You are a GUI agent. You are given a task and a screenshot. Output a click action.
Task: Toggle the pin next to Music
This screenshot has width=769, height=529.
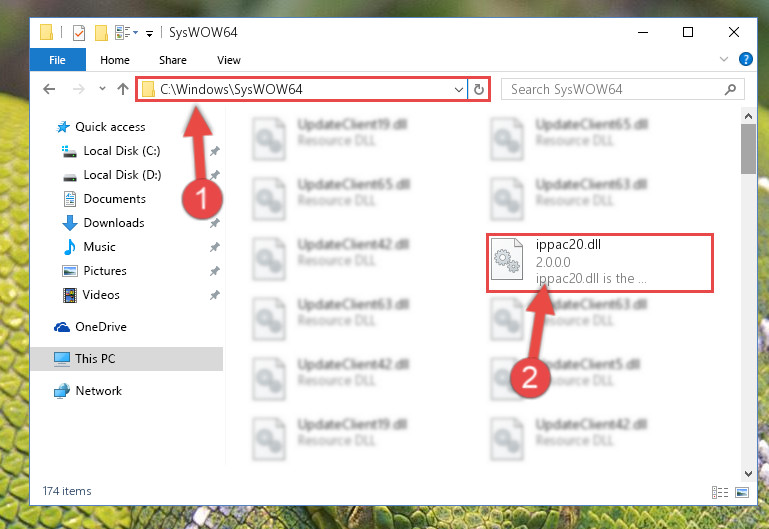pos(214,247)
